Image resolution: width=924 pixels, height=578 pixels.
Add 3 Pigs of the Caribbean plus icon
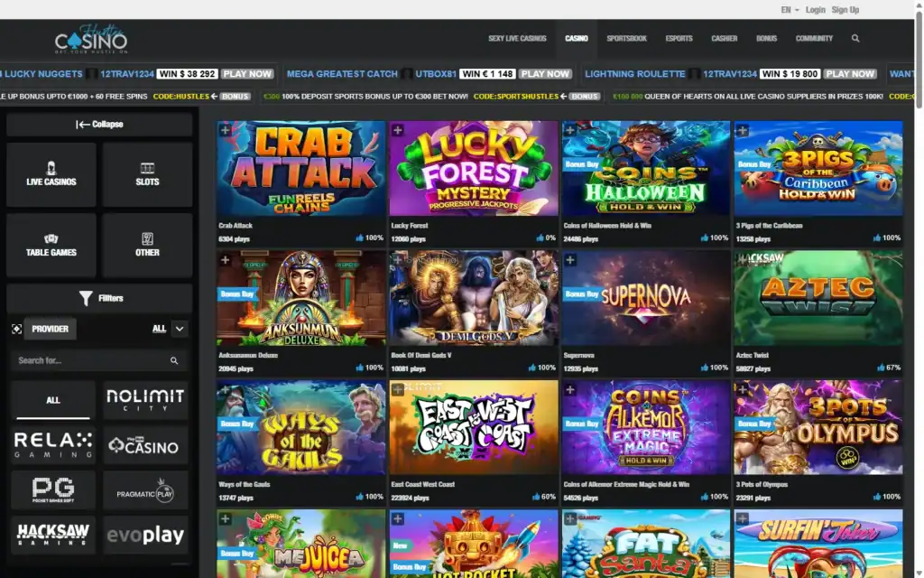tap(743, 130)
